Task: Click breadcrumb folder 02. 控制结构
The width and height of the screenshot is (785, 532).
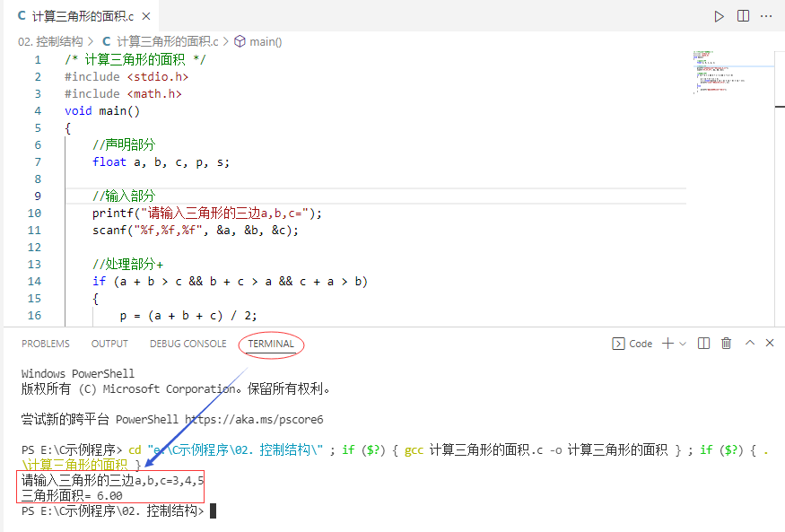Action: point(50,41)
